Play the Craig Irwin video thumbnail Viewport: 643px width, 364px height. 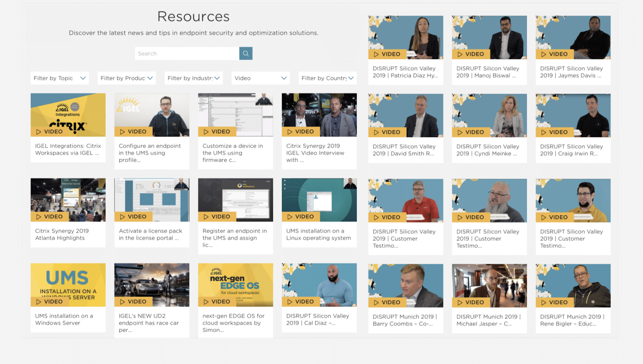(x=573, y=116)
